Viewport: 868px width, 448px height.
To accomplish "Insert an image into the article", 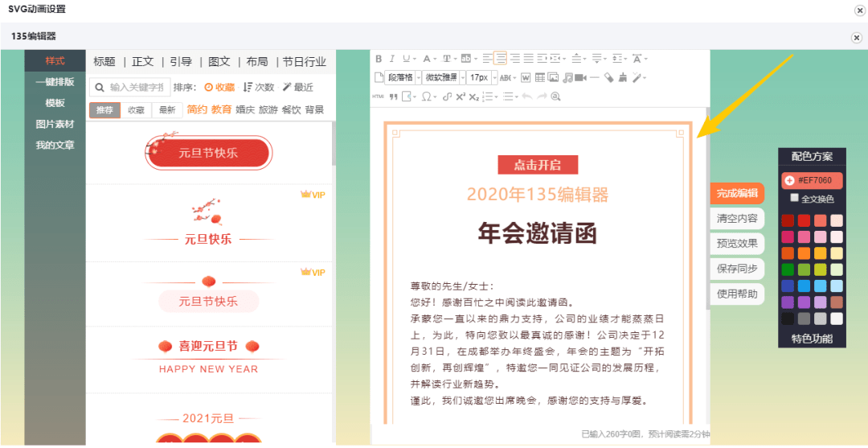I will point(553,77).
